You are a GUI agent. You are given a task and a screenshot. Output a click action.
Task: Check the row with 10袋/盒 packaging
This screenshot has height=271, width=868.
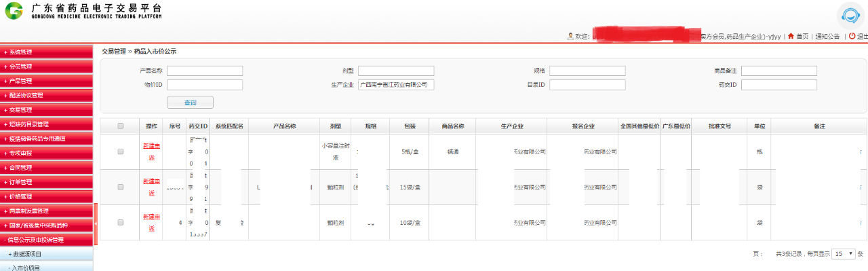click(x=121, y=222)
